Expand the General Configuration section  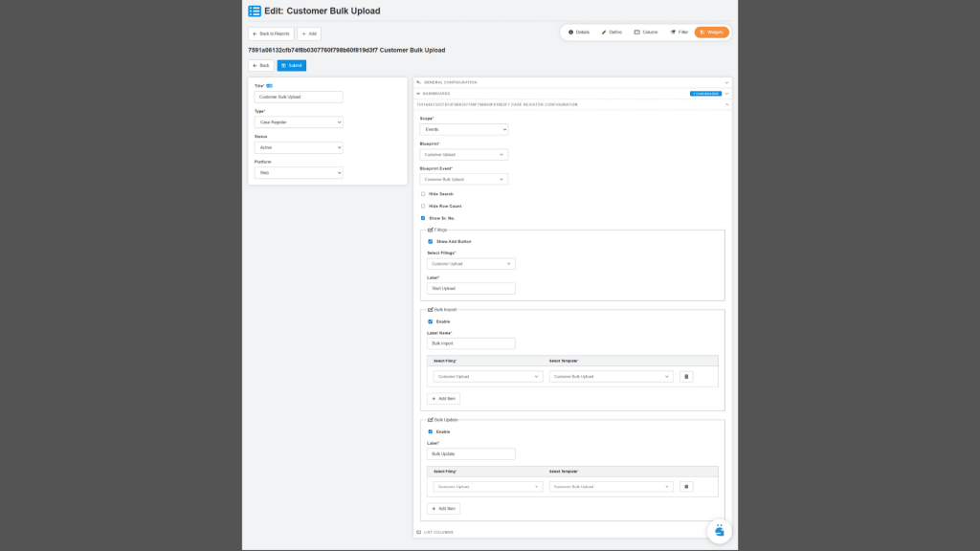(x=572, y=82)
